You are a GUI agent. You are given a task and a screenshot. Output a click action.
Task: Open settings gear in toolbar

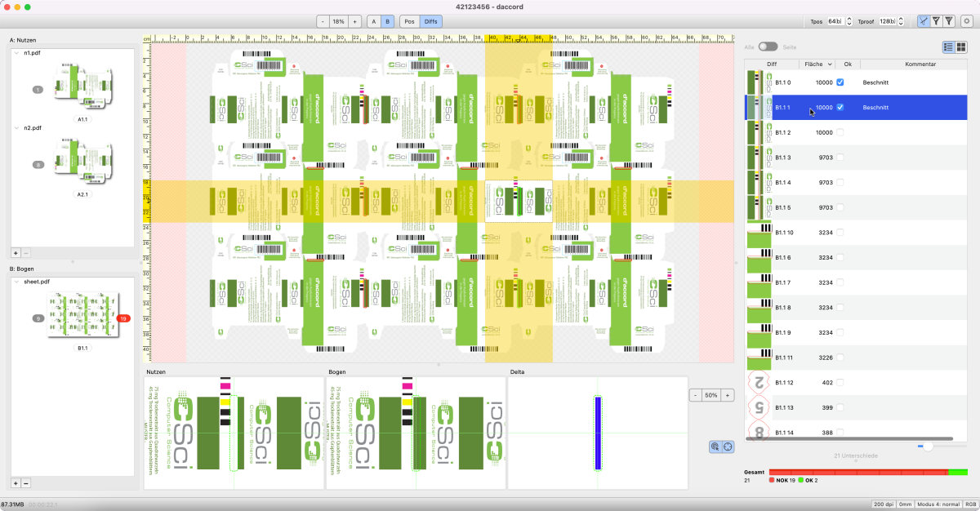pyautogui.click(x=967, y=21)
